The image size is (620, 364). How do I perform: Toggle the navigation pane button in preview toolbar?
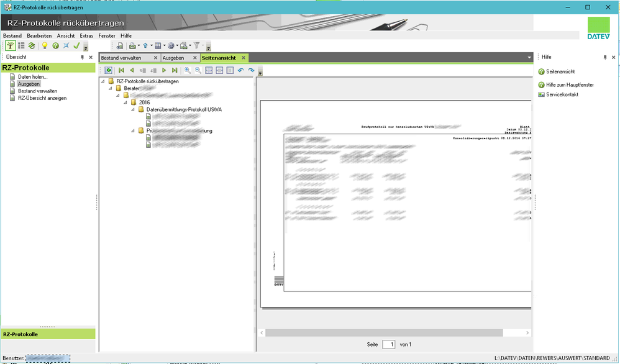pyautogui.click(x=109, y=71)
